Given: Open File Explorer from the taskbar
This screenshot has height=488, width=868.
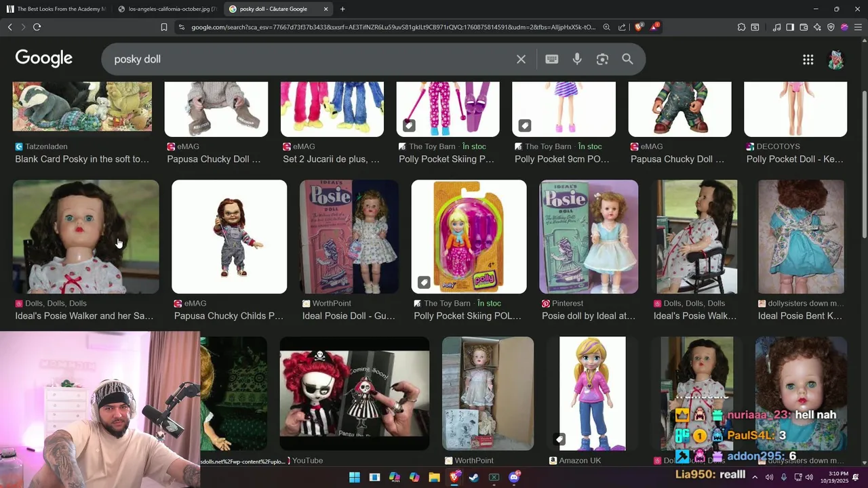Looking at the screenshot, I should (x=434, y=477).
